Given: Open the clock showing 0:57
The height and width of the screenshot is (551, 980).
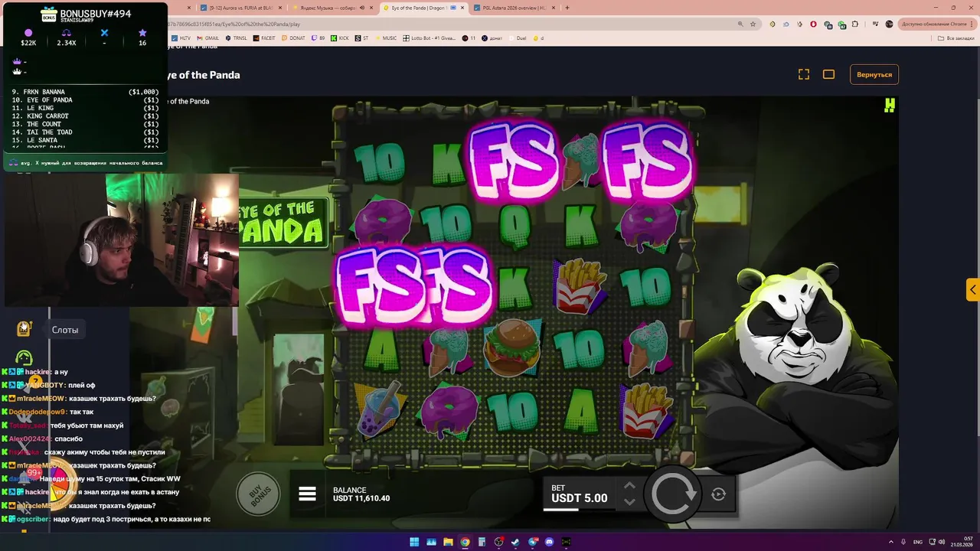Looking at the screenshot, I should point(963,542).
